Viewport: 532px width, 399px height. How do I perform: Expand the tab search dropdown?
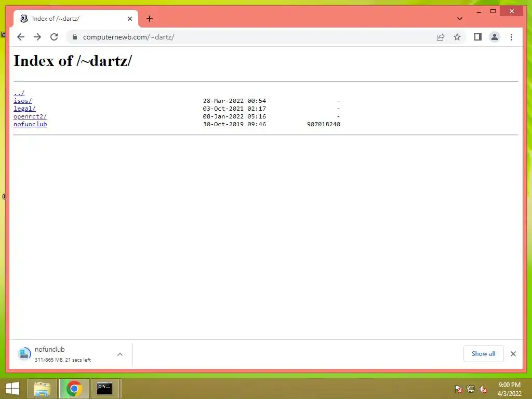[x=459, y=19]
